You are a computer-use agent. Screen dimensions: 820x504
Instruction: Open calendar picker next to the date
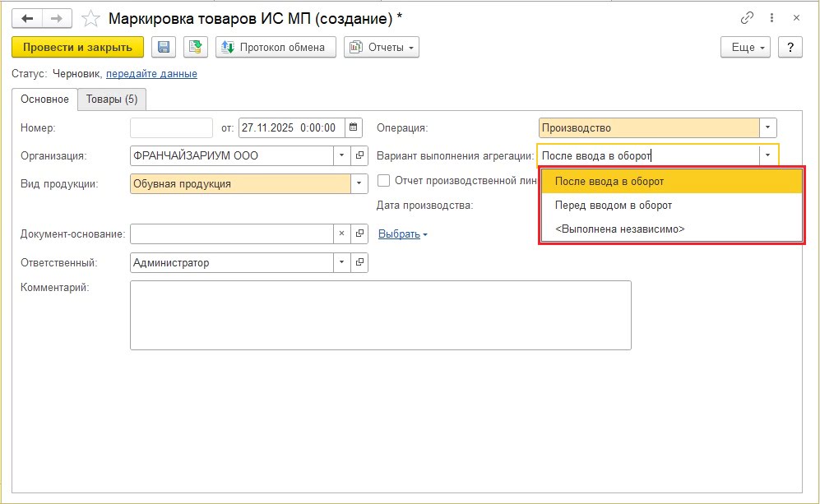[x=354, y=127]
